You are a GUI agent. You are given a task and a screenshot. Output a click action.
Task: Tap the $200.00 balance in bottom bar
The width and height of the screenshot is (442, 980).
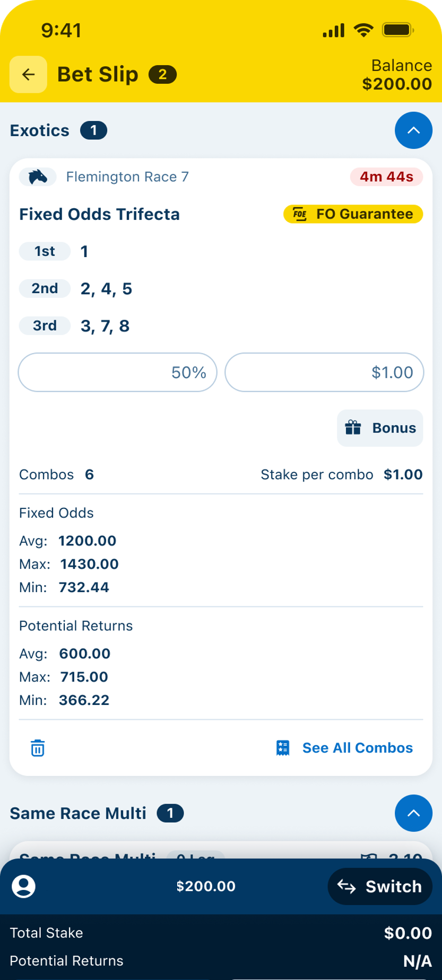206,886
